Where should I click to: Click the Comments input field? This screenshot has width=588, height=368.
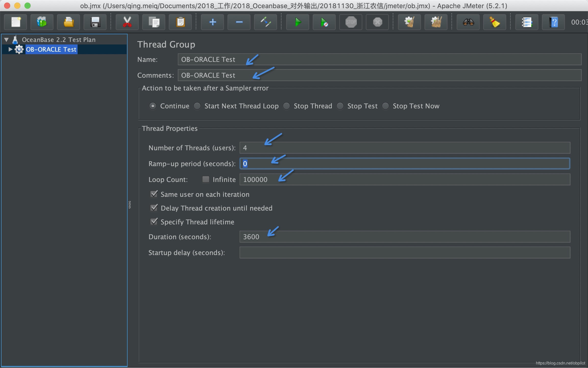[379, 75]
